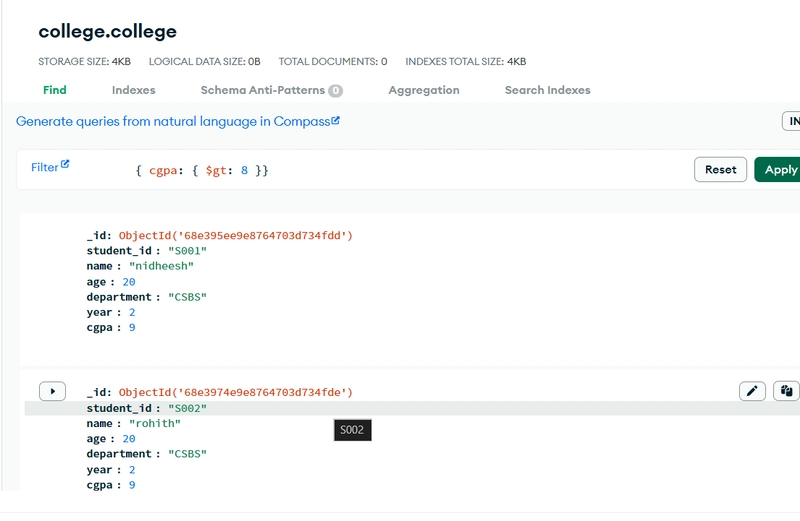The image size is (800, 521).
Task: Open the Schema Anti-Patterns tab
Action: (262, 90)
